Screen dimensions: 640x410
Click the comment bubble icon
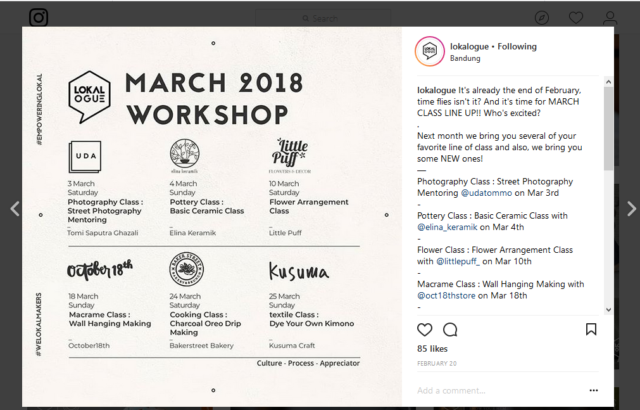pyautogui.click(x=450, y=329)
